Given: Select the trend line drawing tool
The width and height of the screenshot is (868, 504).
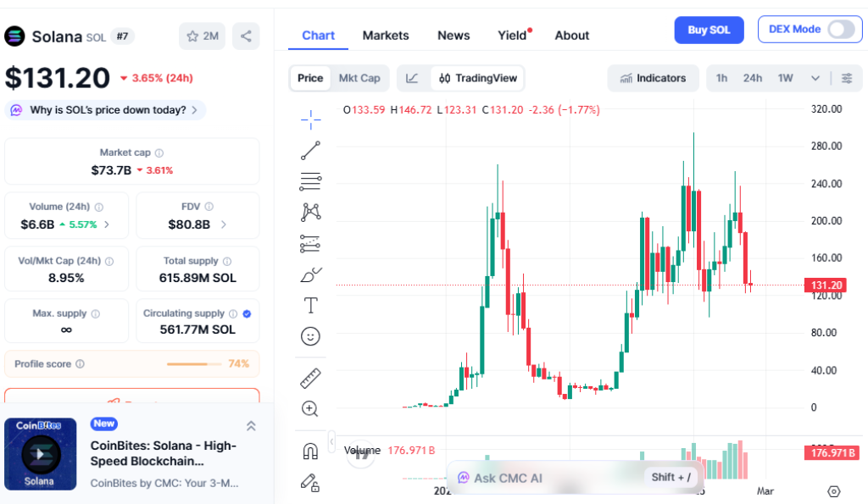Looking at the screenshot, I should click(311, 151).
